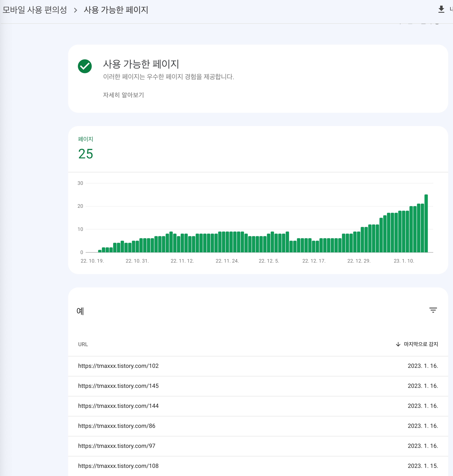Click the sort arrow beside 마지막으로 감지
This screenshot has width=453, height=476.
[398, 344]
